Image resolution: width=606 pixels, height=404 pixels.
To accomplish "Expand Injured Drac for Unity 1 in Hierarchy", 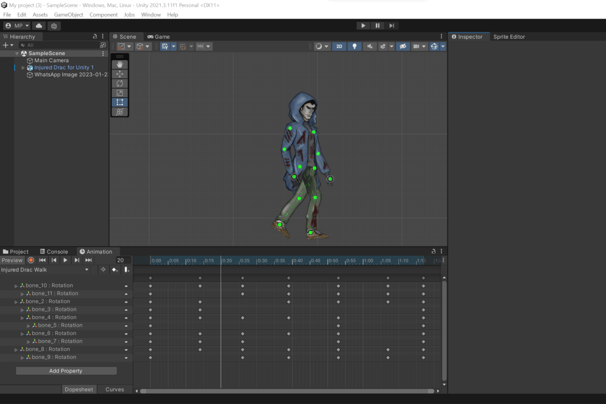I will pyautogui.click(x=23, y=68).
